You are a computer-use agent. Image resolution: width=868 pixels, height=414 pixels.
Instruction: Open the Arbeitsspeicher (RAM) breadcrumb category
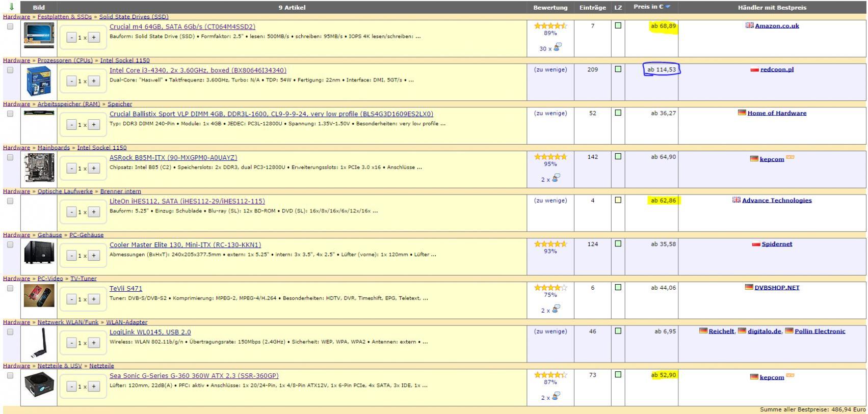(69, 104)
